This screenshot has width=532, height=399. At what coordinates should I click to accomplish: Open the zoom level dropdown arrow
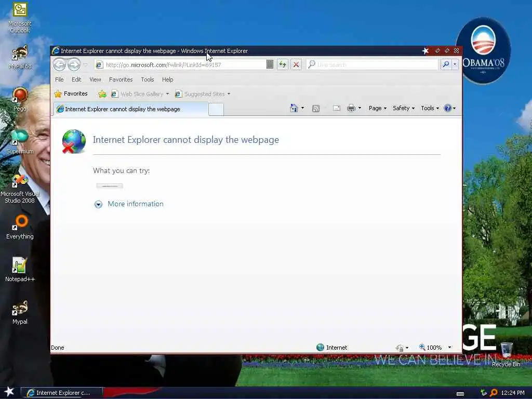tap(450, 348)
